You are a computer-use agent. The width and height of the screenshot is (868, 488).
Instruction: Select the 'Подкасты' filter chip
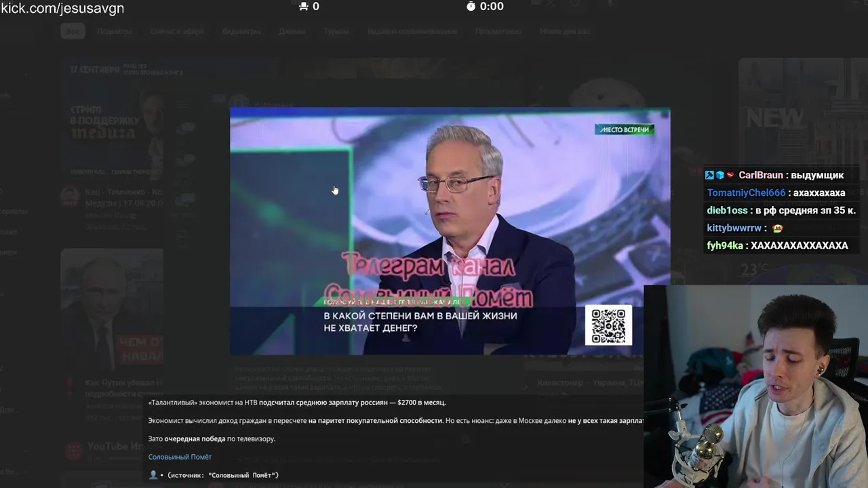pos(115,31)
